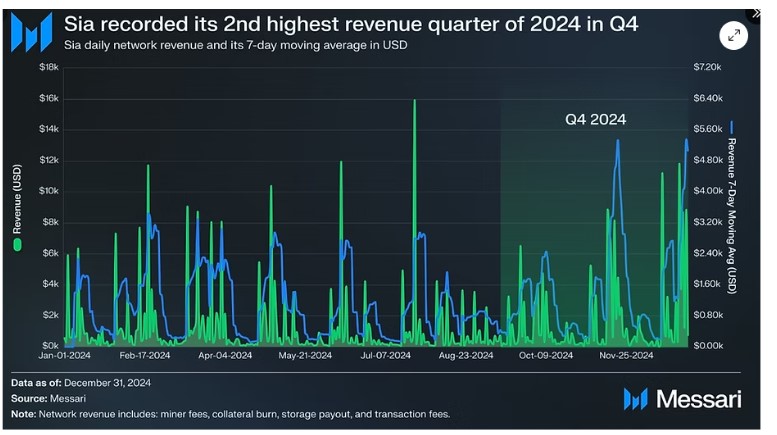The height and width of the screenshot is (435, 777).
Task: Click the $2k axis label
Action: [x=51, y=315]
